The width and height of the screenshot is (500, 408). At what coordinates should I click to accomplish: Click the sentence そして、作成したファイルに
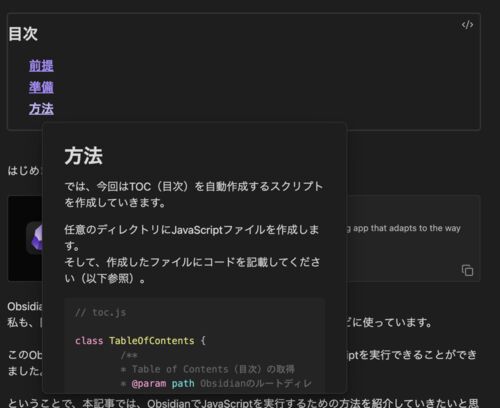point(192,270)
